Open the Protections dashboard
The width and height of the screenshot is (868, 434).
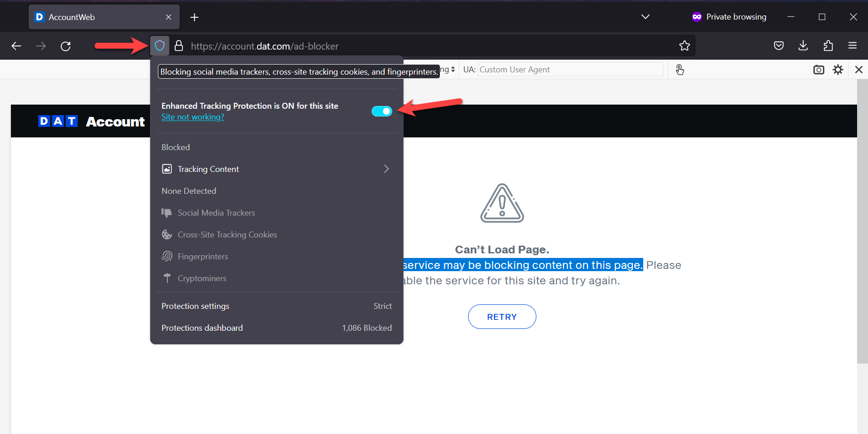point(202,328)
